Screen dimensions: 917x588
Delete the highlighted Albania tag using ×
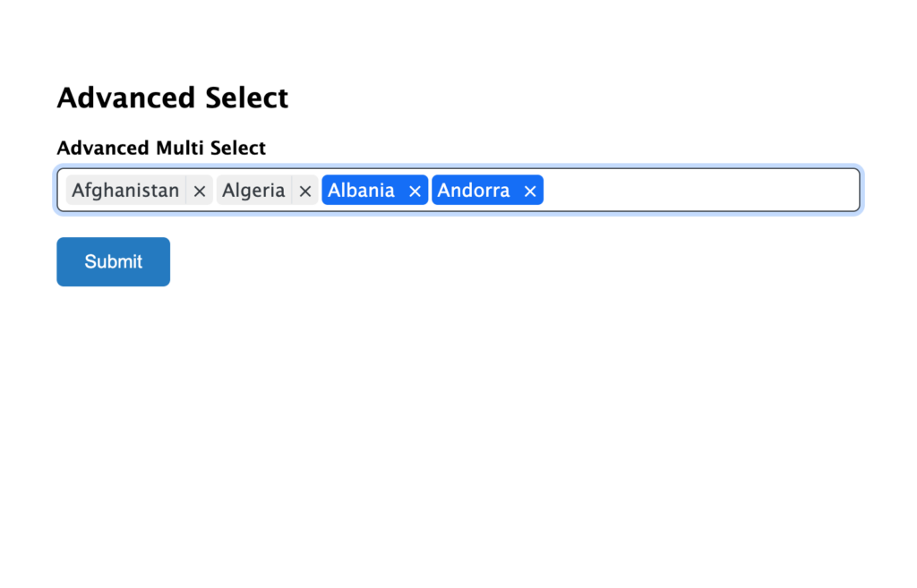[x=415, y=191]
